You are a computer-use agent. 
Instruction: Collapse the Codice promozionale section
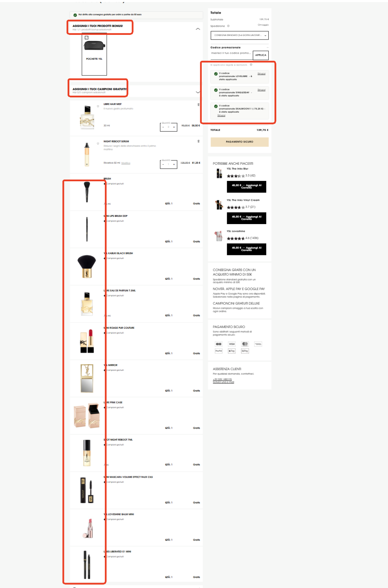267,47
